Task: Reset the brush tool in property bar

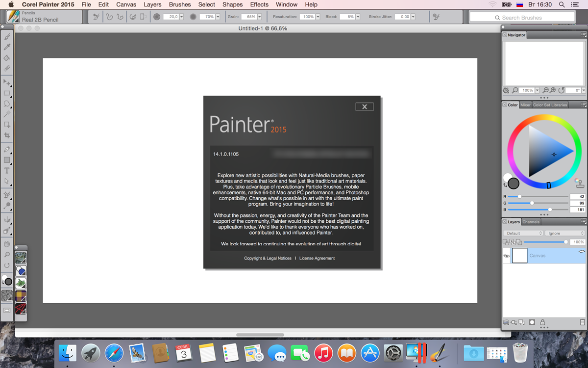Action: pos(96,17)
